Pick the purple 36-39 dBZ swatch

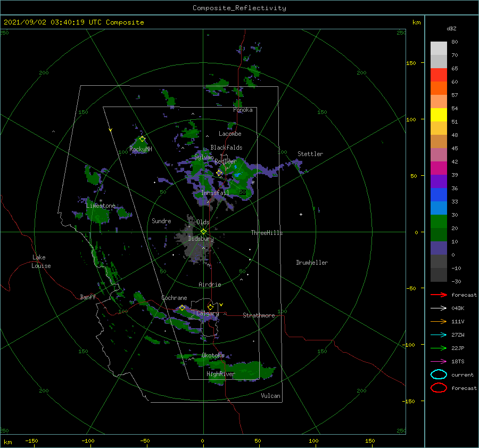(439, 182)
